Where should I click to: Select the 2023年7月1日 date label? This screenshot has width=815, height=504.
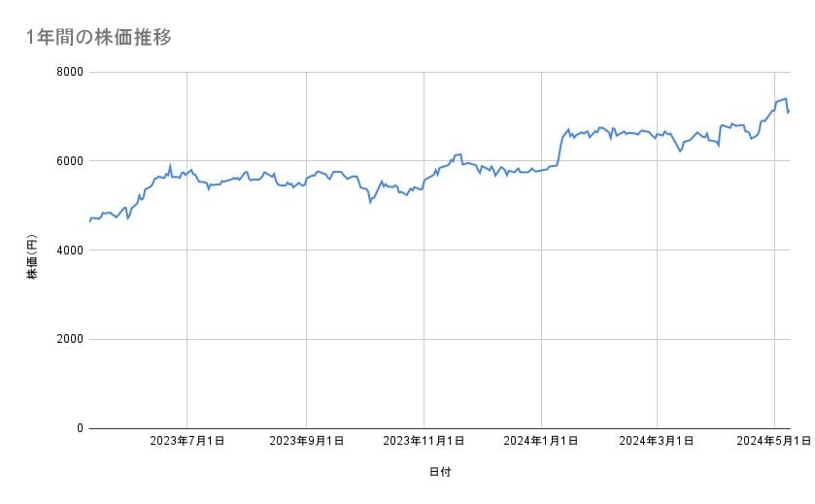pyautogui.click(x=187, y=441)
